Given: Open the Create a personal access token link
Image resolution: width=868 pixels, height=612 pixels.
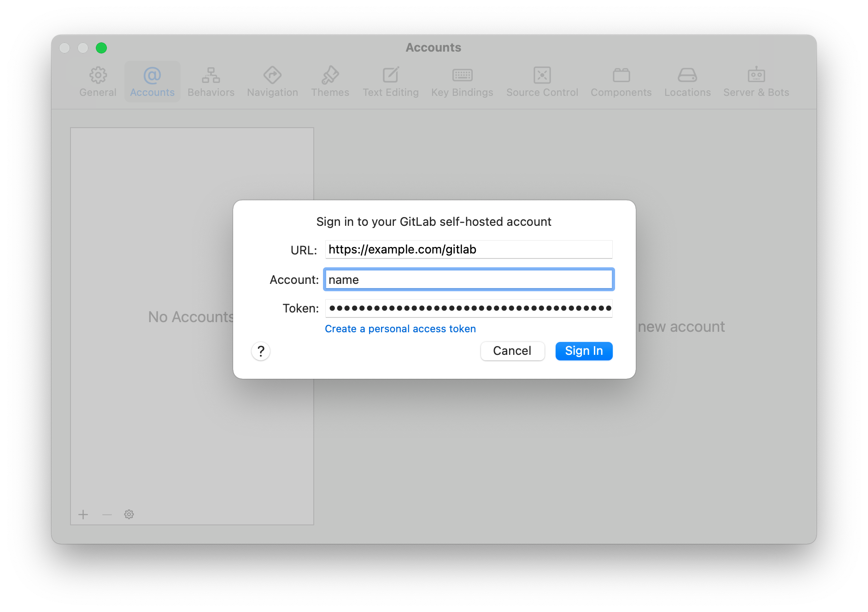Looking at the screenshot, I should click(x=400, y=329).
